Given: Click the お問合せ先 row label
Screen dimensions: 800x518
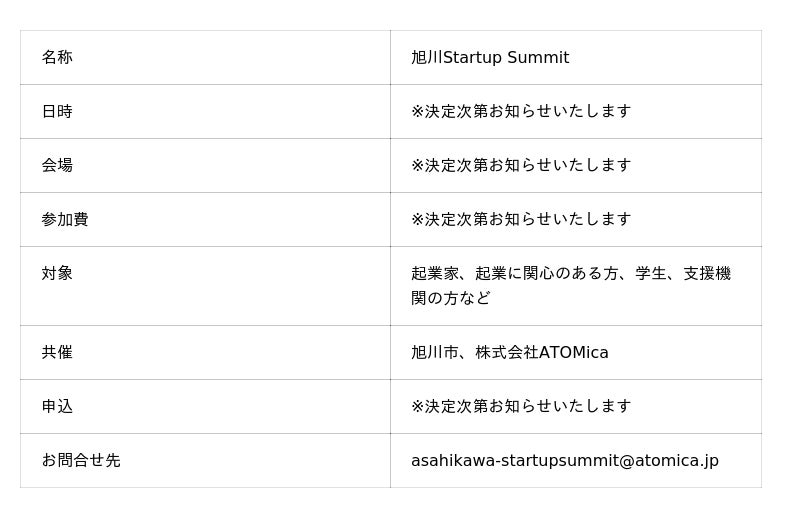Looking at the screenshot, I should (81, 461).
